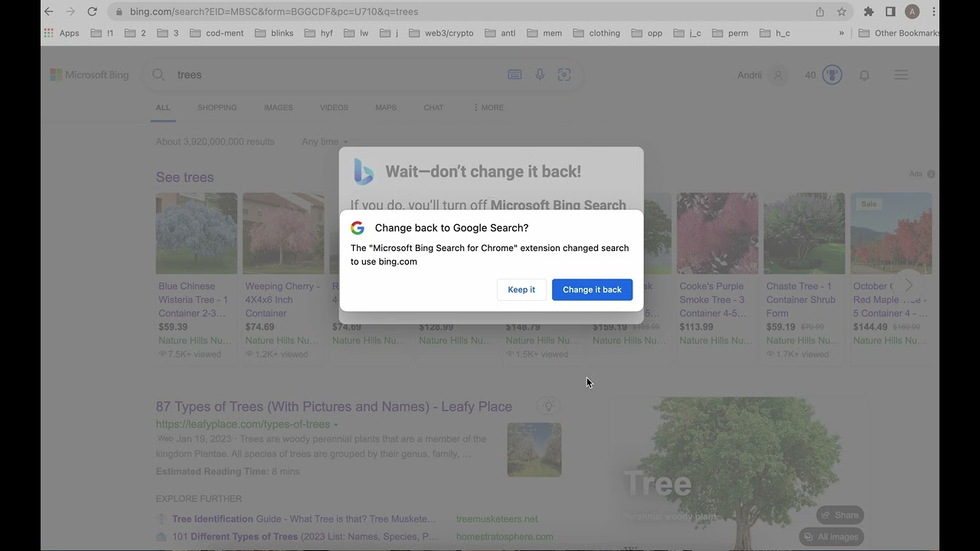Open the Extensions puzzle icon
The image size is (980, 551).
pyautogui.click(x=868, y=11)
